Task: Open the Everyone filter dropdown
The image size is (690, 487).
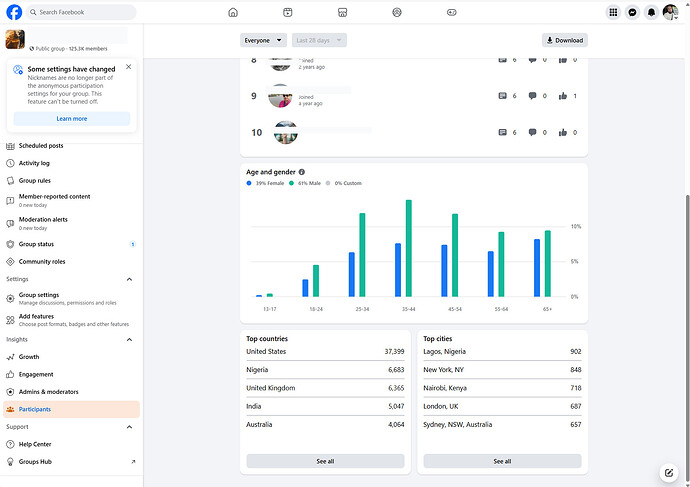Action: pyautogui.click(x=263, y=40)
